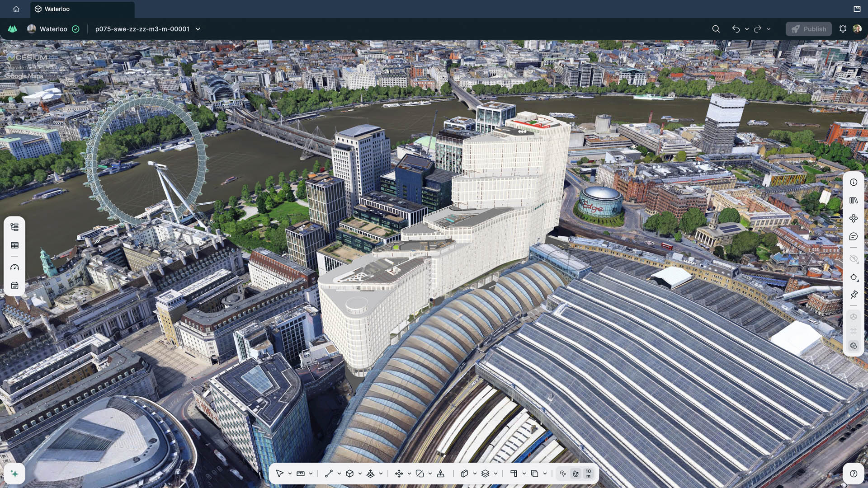Open the Waterloo project name link
The image size is (868, 488).
pos(53,29)
